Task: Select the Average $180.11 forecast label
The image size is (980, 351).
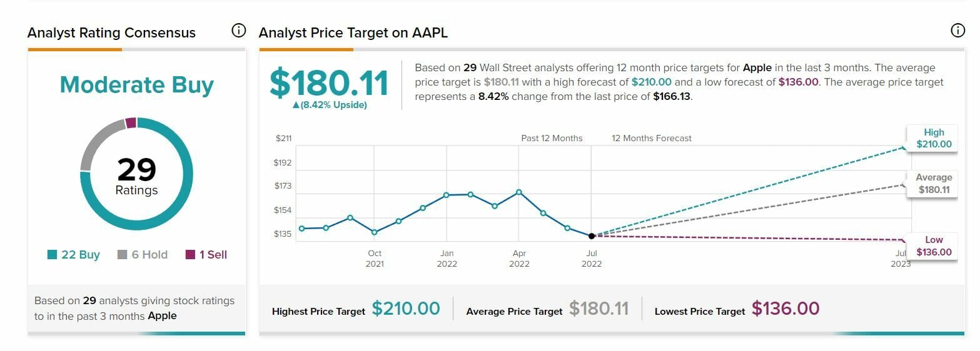Action: click(933, 184)
